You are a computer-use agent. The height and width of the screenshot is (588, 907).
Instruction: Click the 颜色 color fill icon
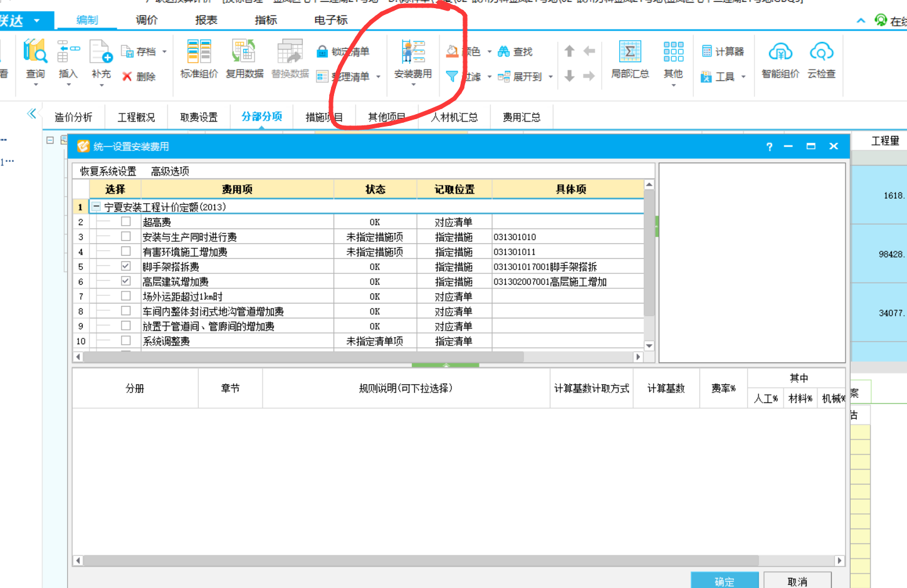[x=452, y=51]
